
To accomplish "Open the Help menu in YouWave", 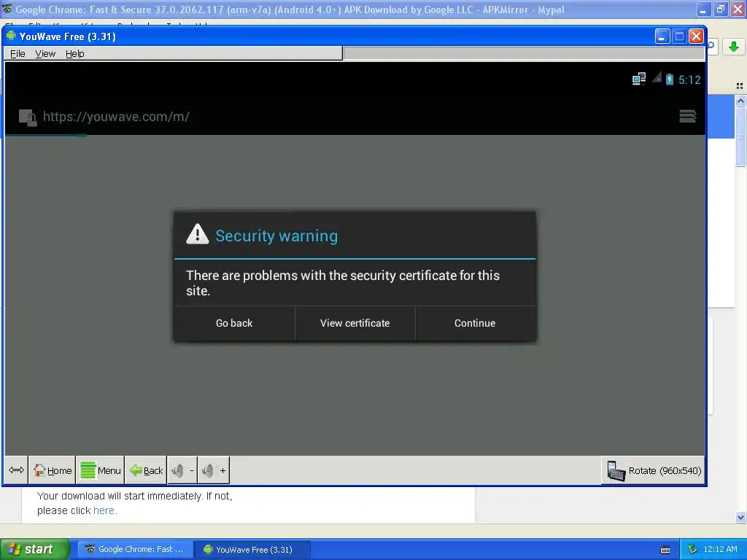I will click(75, 54).
